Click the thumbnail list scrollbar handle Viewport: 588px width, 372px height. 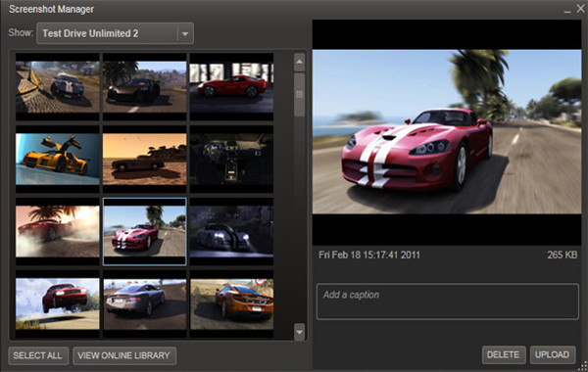pos(299,95)
